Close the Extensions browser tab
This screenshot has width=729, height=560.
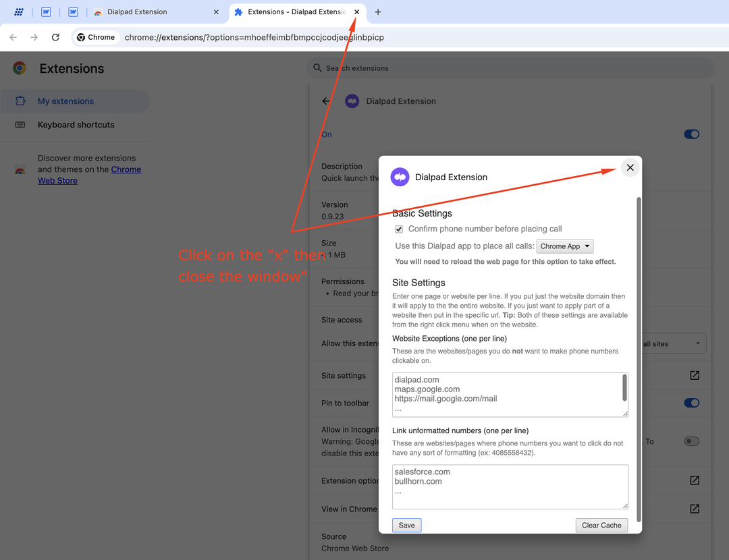pyautogui.click(x=356, y=12)
